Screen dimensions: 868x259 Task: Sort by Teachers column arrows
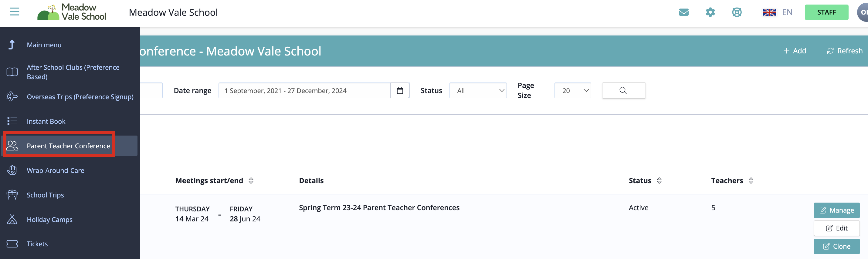click(x=751, y=181)
